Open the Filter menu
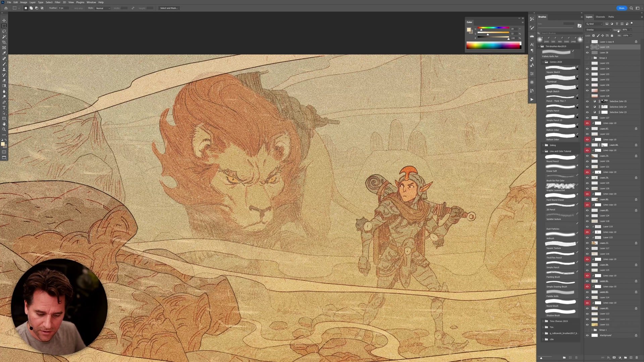 click(x=57, y=2)
